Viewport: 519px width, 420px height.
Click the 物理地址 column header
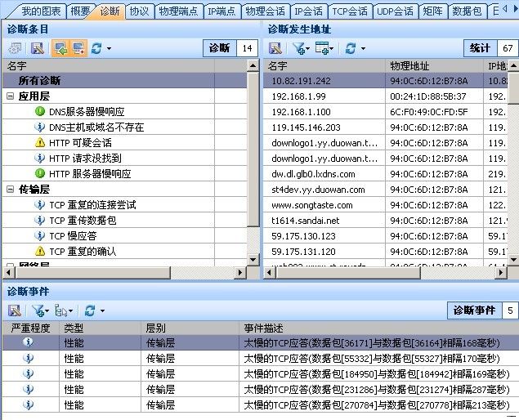click(434, 66)
